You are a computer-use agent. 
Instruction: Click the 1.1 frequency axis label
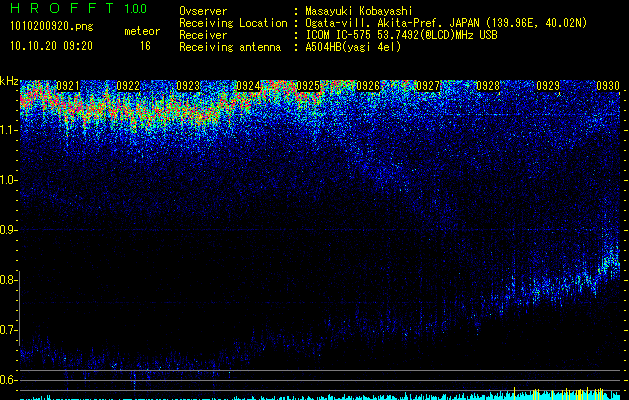[x=9, y=130]
